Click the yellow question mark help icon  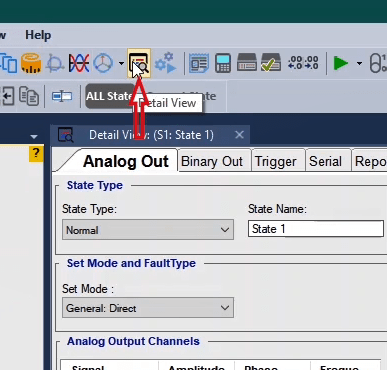(x=36, y=154)
